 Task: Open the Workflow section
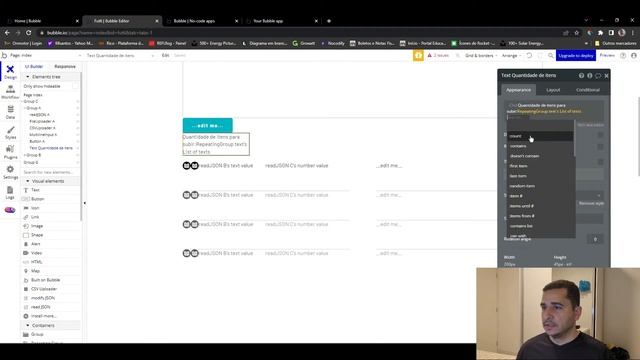10,92
